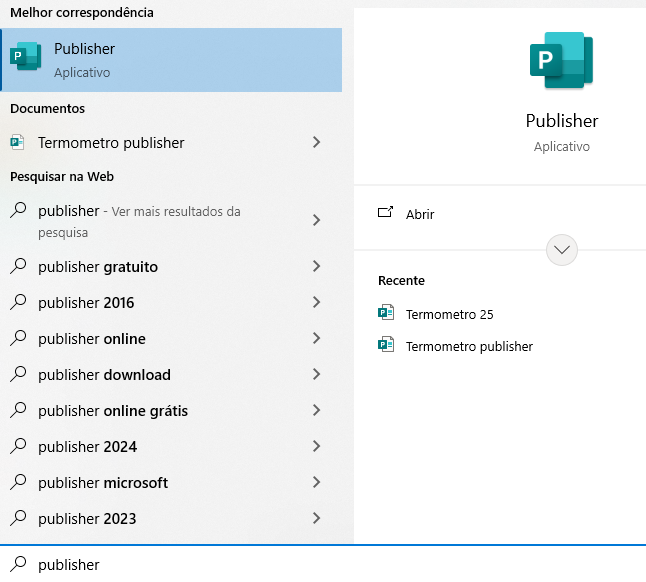Screen dimensions: 646x582
Task: Click the Termometro 25 recent file icon
Action: pyautogui.click(x=386, y=313)
